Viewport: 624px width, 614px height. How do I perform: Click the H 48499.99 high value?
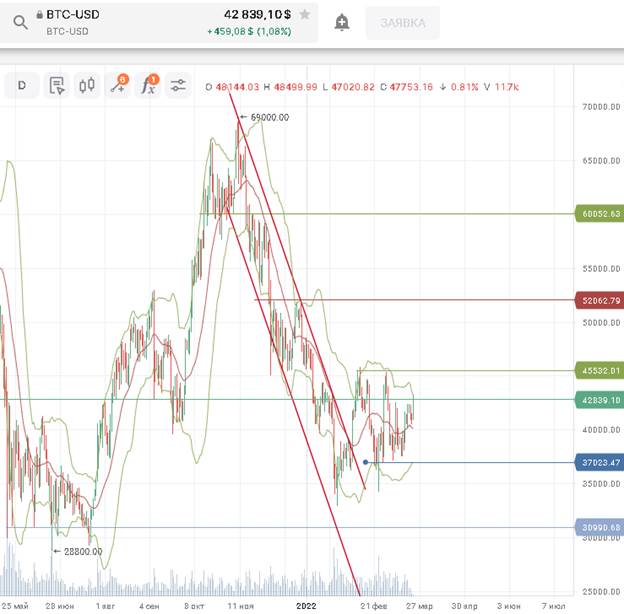(291, 87)
